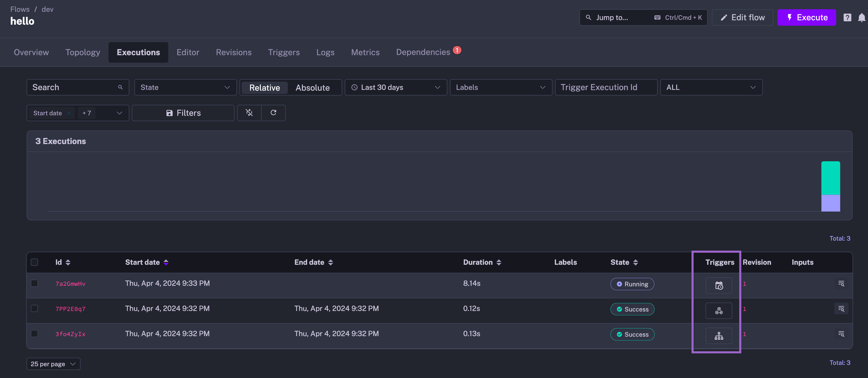Switch to the Topology tab
This screenshot has width=868, height=378.
tap(83, 52)
